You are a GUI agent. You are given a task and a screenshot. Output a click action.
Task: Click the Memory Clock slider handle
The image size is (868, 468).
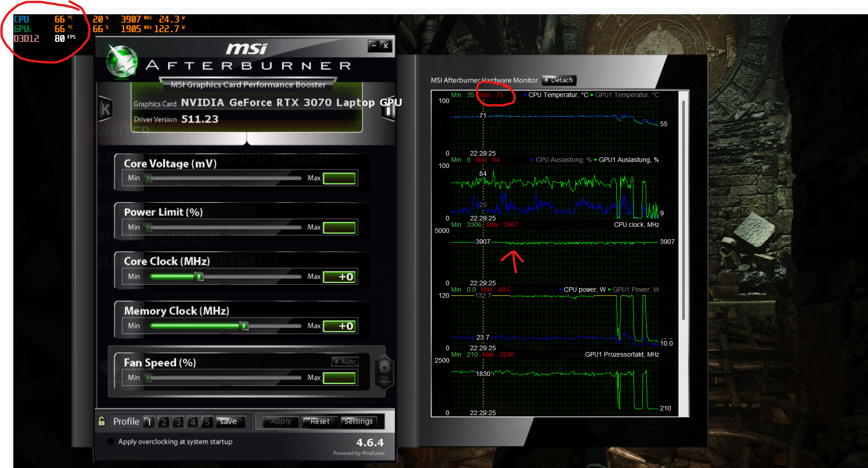pos(244,326)
